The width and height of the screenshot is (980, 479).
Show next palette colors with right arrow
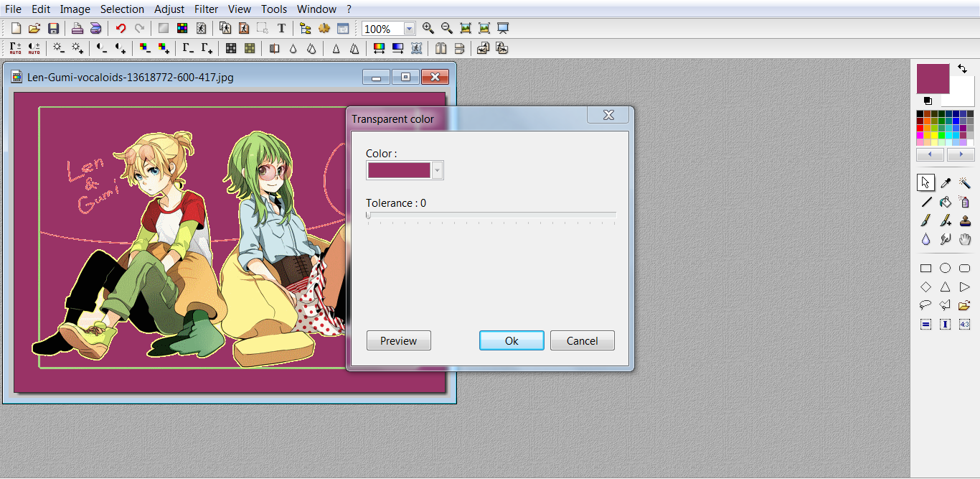click(961, 154)
